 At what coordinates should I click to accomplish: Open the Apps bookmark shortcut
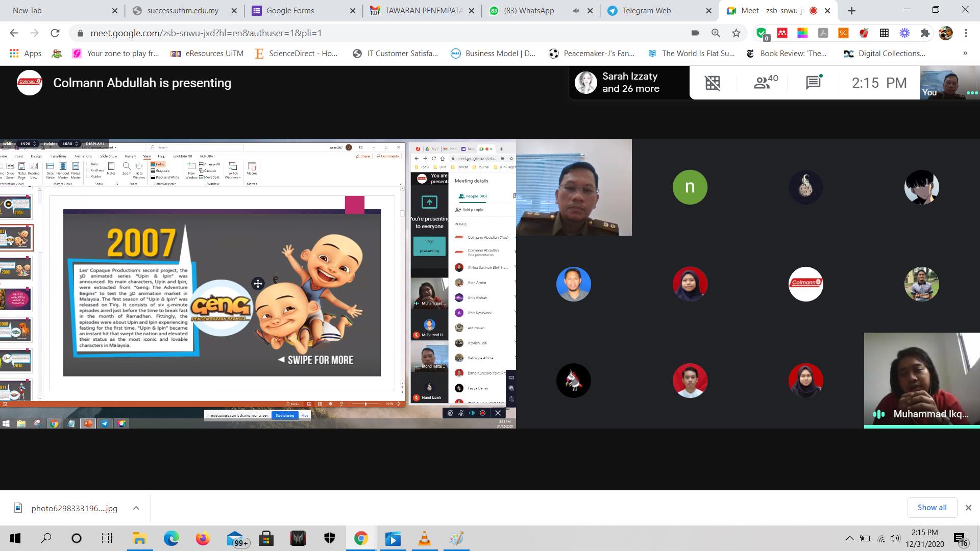(x=26, y=54)
